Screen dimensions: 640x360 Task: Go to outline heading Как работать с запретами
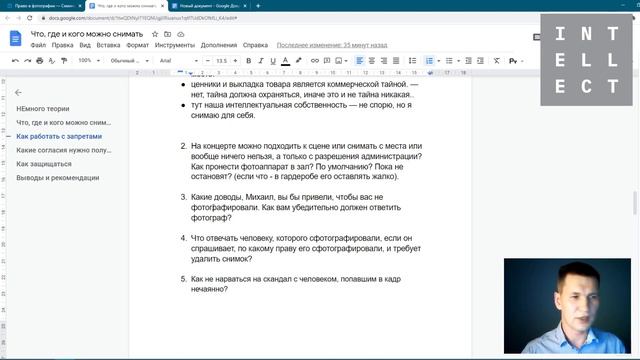click(59, 136)
